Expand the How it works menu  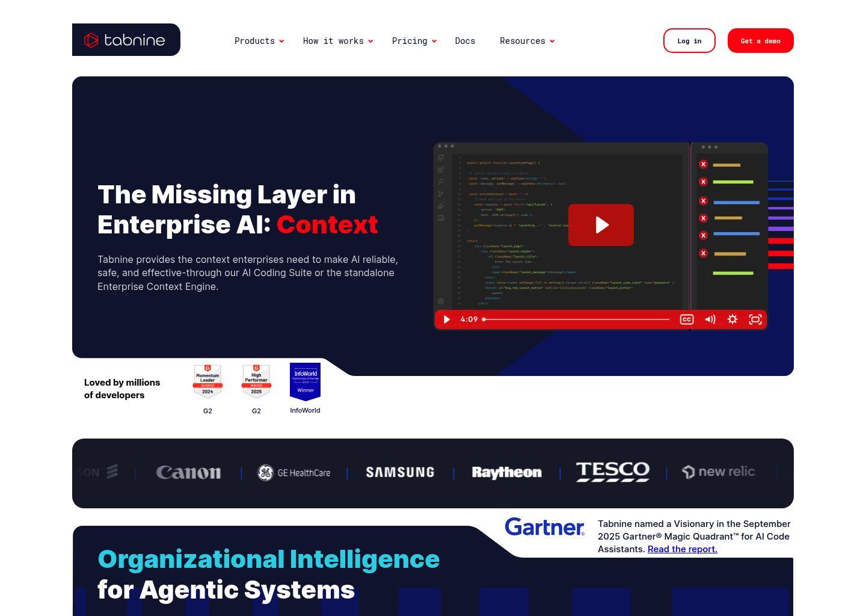tap(337, 41)
